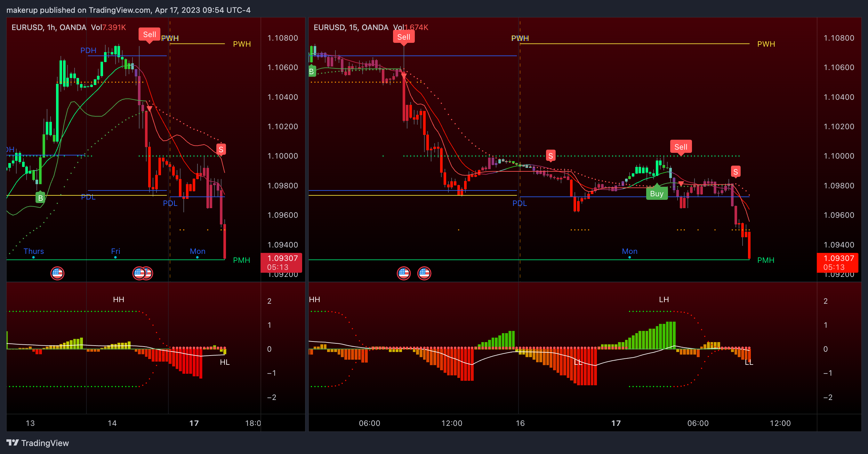Click the S marker near 1.09800 on 15-minute chart
This screenshot has width=868, height=454.
[x=735, y=172]
